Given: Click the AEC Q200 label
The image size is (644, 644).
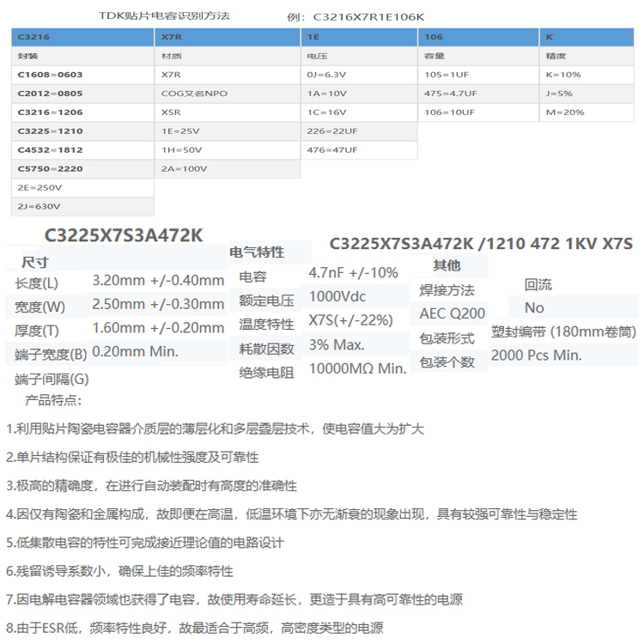Looking at the screenshot, I should coord(453,313).
